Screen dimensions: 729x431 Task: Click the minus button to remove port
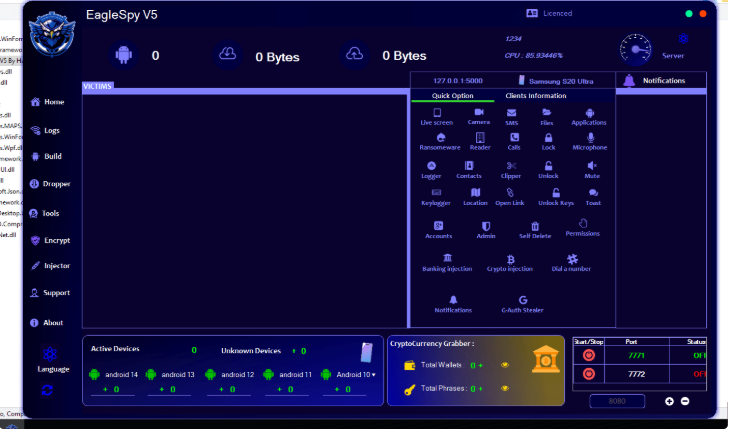685,401
